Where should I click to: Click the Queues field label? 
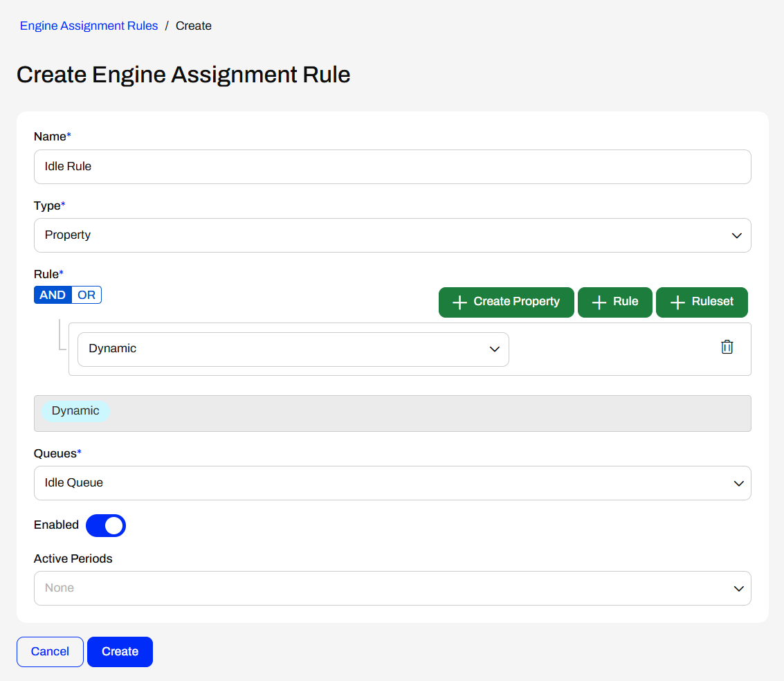coord(57,453)
